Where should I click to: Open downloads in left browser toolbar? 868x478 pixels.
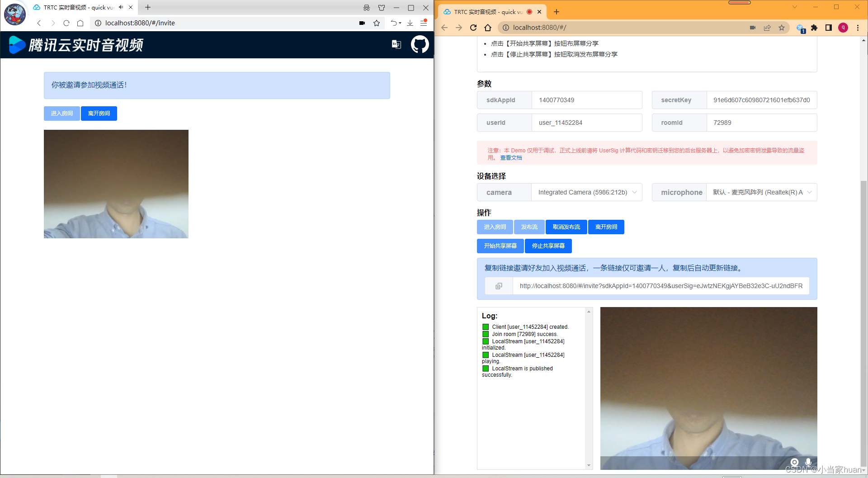[410, 23]
